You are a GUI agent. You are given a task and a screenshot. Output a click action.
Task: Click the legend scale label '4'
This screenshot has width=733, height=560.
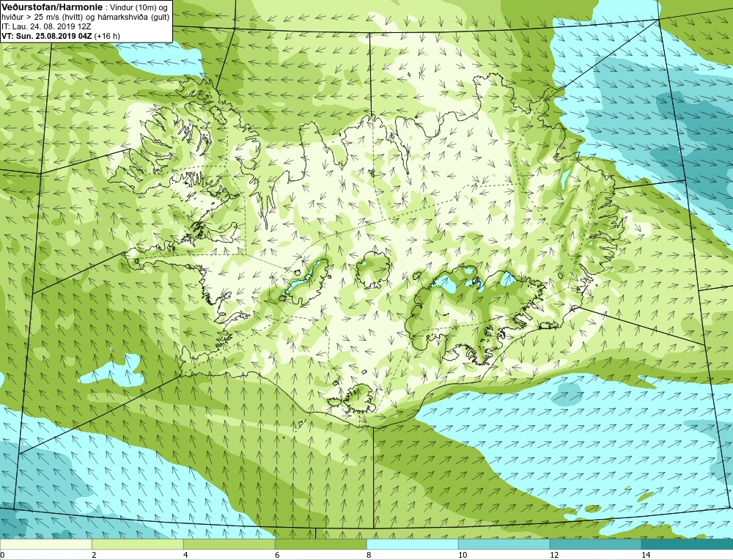point(185,555)
